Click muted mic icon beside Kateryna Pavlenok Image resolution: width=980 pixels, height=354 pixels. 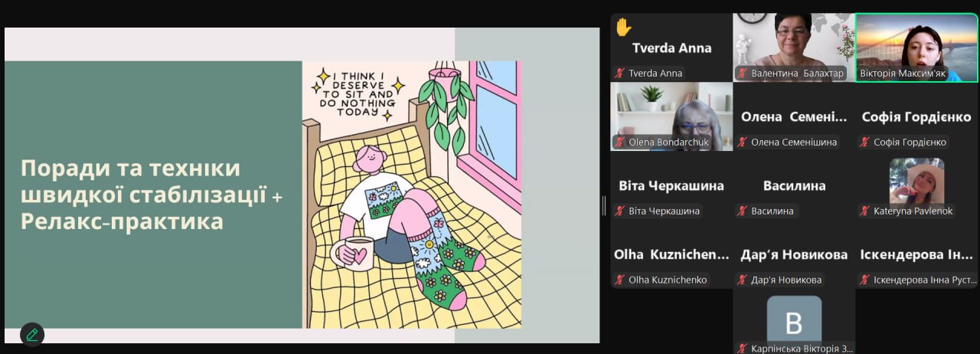coord(864,211)
